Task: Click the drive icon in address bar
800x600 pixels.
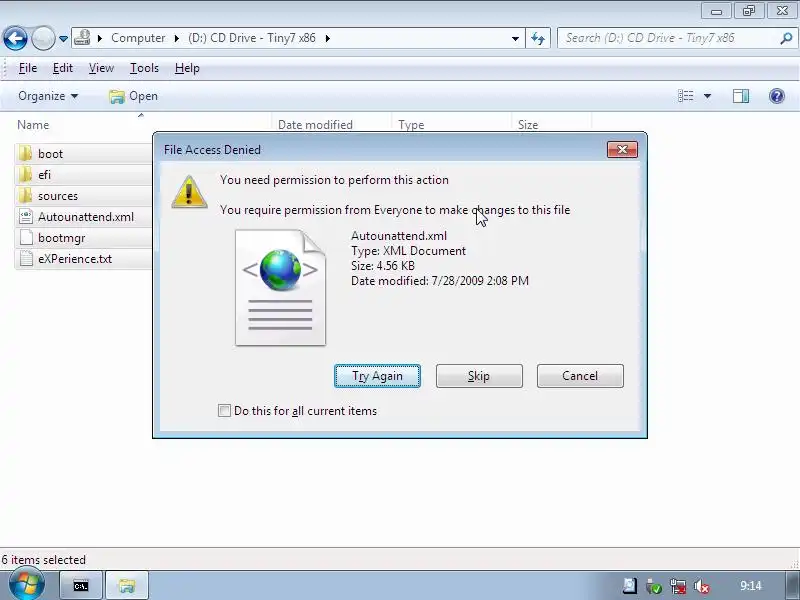Action: [82, 38]
